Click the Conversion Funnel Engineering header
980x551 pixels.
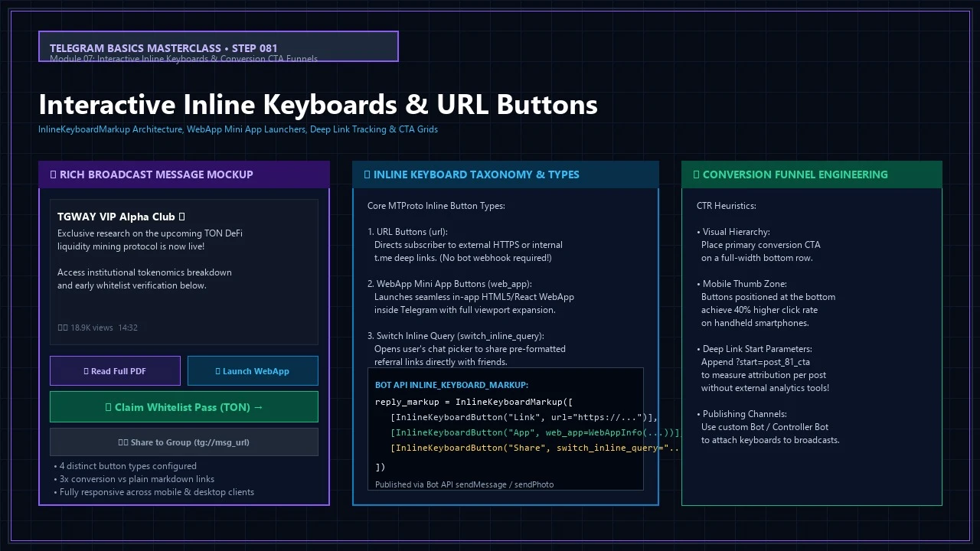812,174
